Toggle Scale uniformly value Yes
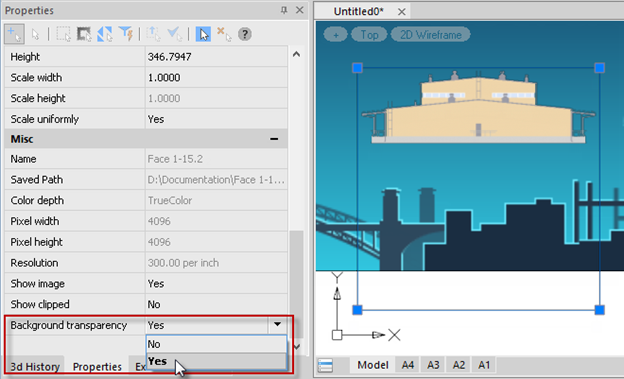624x379 pixels. click(216, 119)
